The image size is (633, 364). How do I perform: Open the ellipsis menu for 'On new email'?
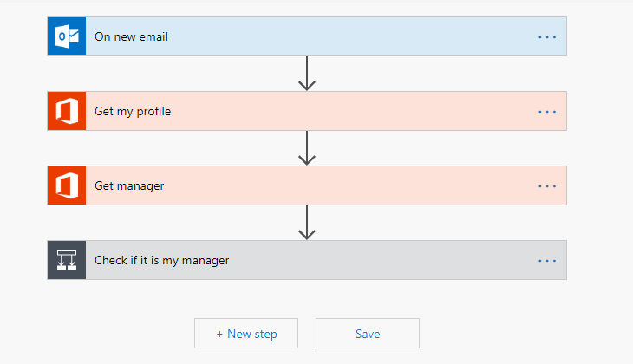tap(547, 37)
